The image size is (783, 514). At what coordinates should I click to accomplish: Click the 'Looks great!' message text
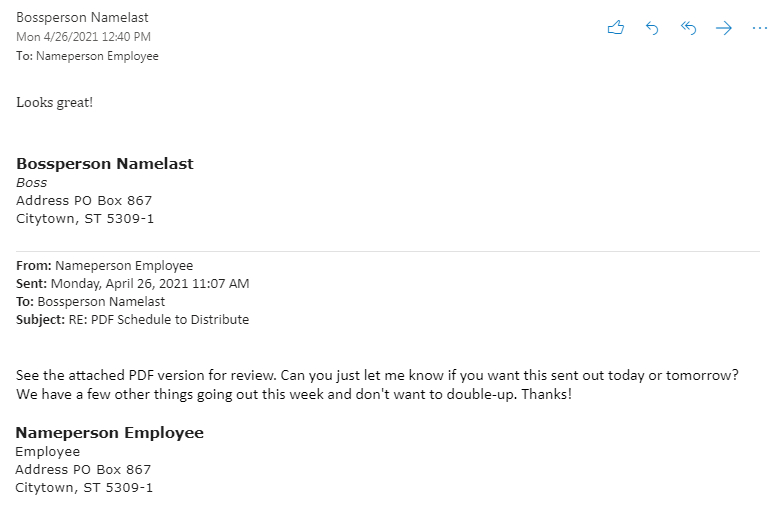click(x=54, y=102)
